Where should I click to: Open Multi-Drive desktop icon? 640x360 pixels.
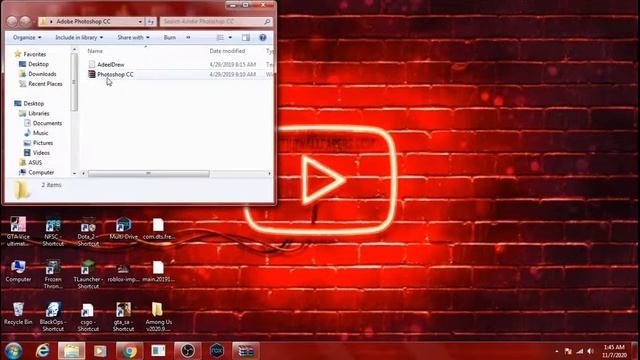coord(123,229)
